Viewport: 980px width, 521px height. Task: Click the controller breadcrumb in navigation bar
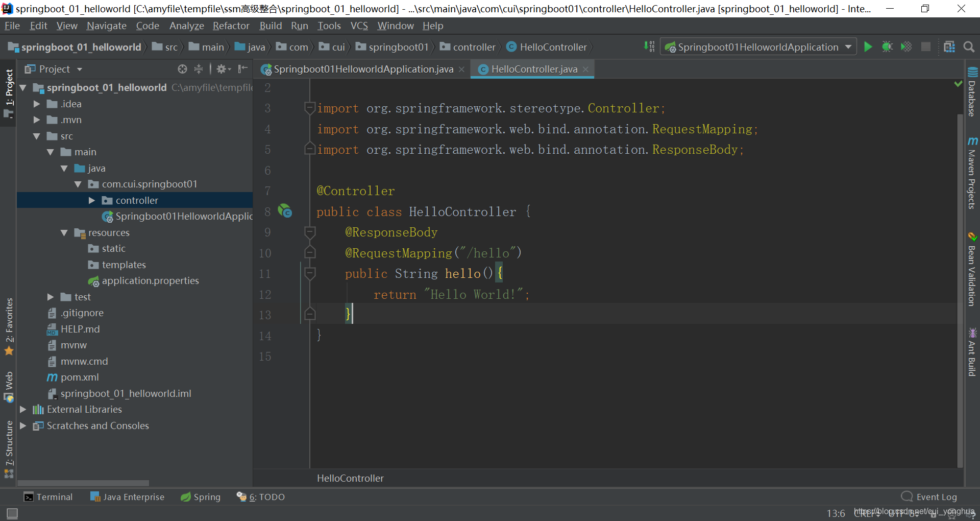468,47
